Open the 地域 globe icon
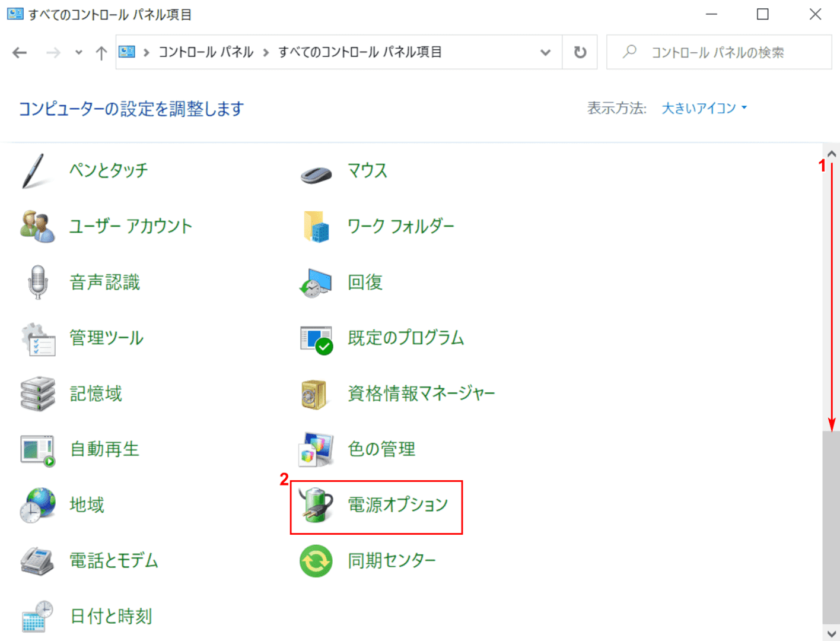 coord(37,505)
